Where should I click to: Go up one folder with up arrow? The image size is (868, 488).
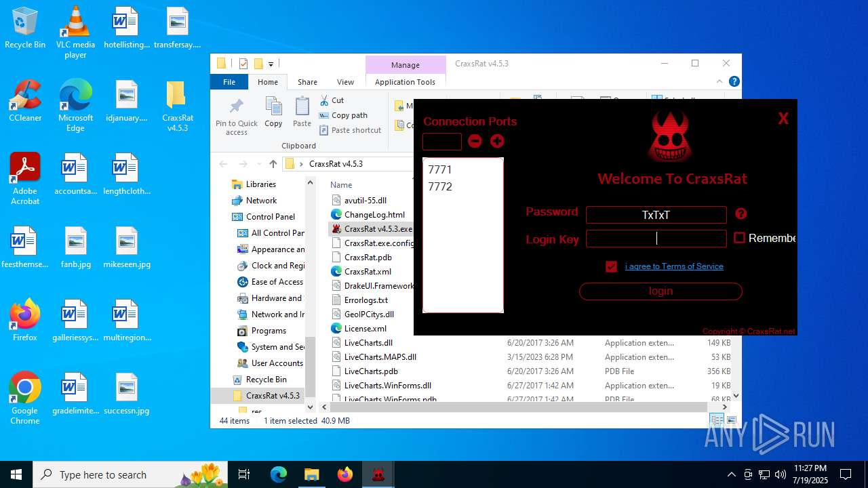(273, 164)
